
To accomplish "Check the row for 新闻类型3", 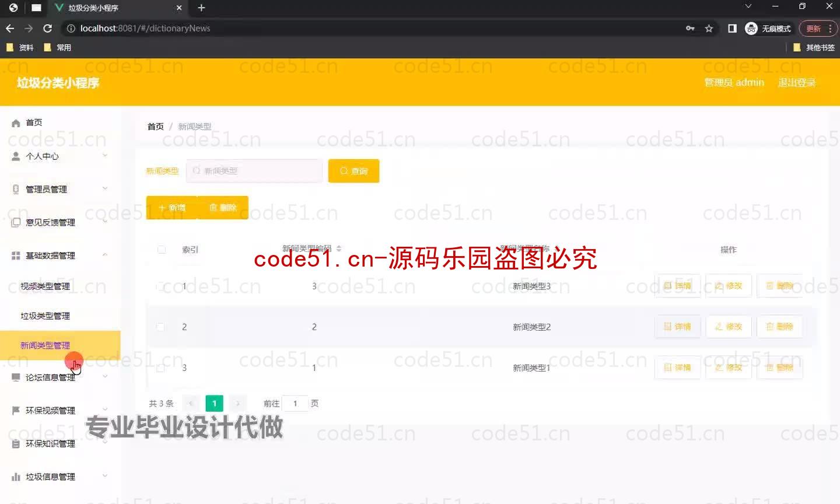I will pos(160,286).
